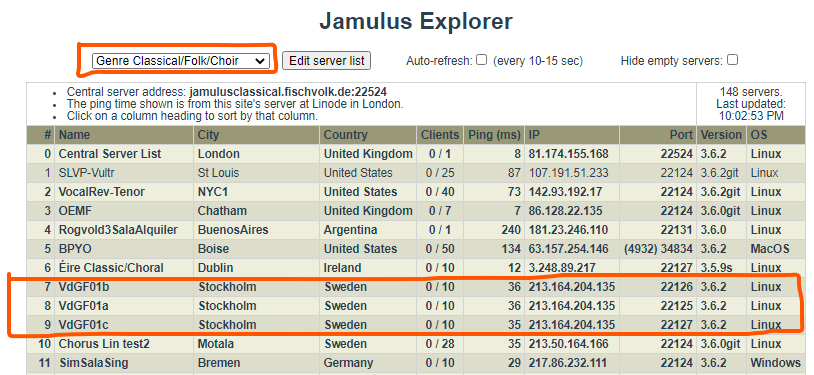
Task: Click the central server address jamulusclassical.fischvolk.de:22524
Action: (288, 92)
